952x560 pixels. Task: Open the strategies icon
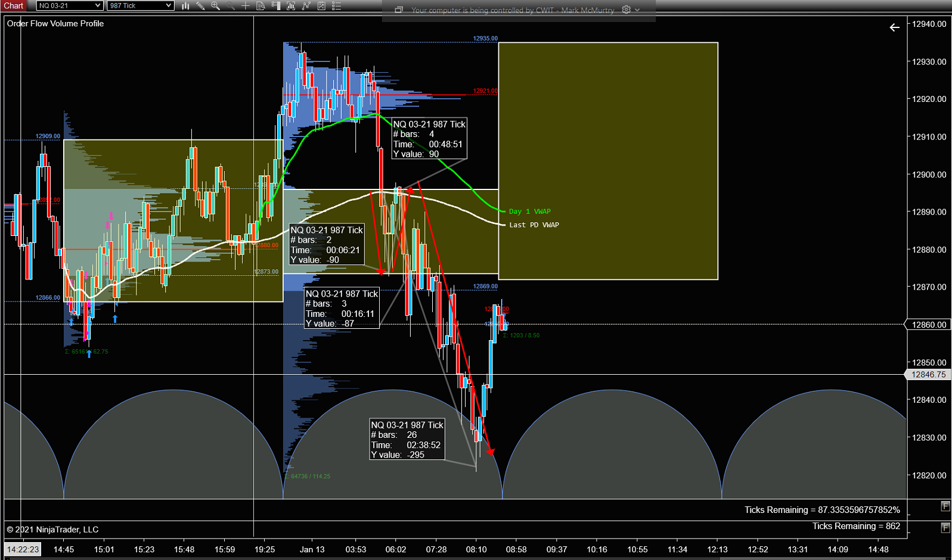click(x=321, y=6)
